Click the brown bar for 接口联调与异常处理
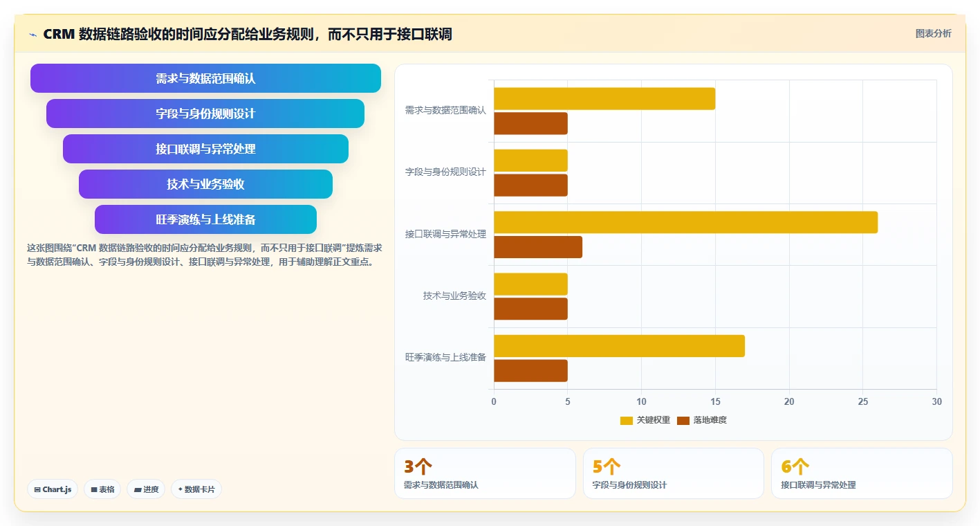The width and height of the screenshot is (980, 526). tap(538, 247)
